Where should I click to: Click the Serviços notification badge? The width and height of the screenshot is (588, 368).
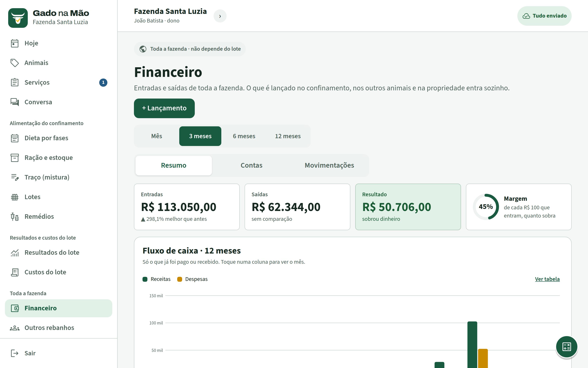tap(103, 83)
